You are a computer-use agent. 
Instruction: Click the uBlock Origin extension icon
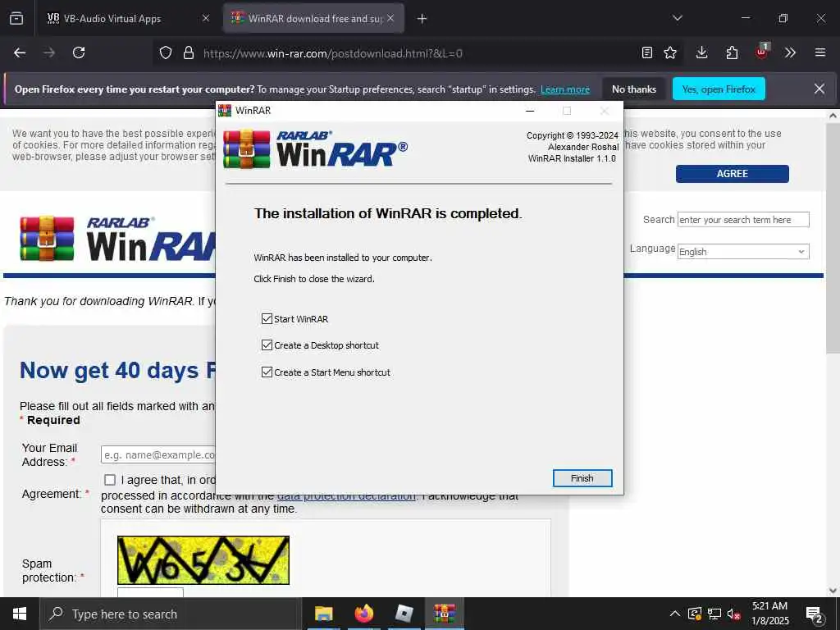coord(761,52)
